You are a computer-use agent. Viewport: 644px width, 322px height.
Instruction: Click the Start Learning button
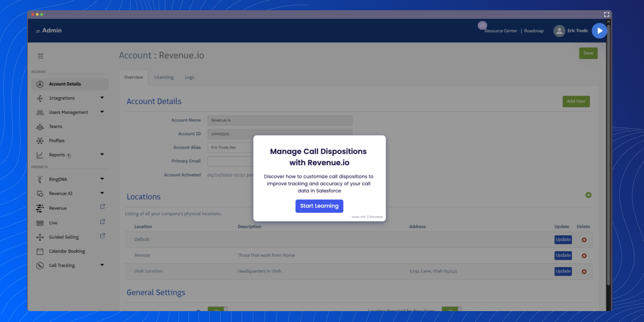[319, 206]
